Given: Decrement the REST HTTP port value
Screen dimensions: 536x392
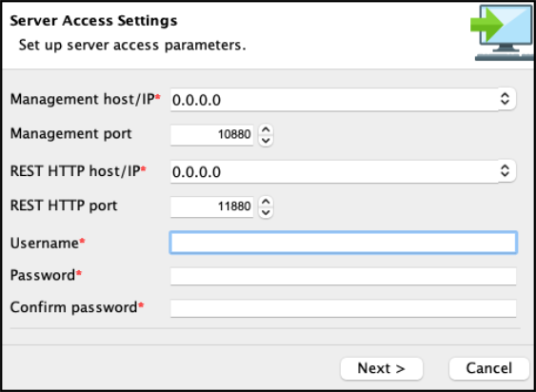Looking at the screenshot, I should point(266,212).
